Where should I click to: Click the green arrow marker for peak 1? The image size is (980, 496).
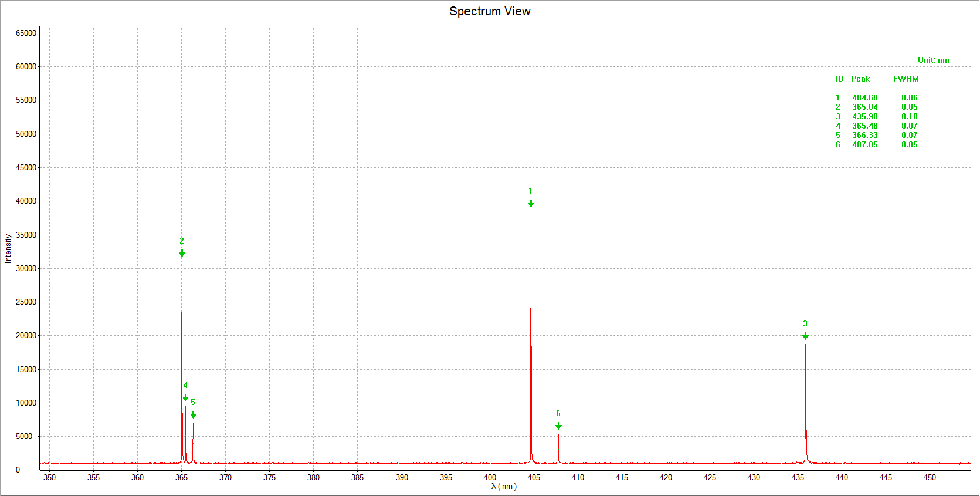coord(531,204)
